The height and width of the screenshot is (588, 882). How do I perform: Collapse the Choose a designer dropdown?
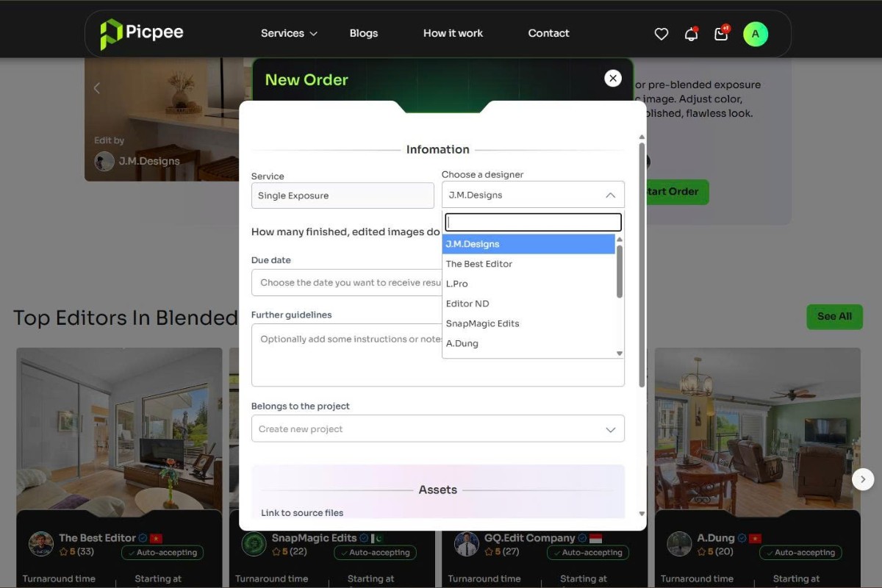coord(610,194)
